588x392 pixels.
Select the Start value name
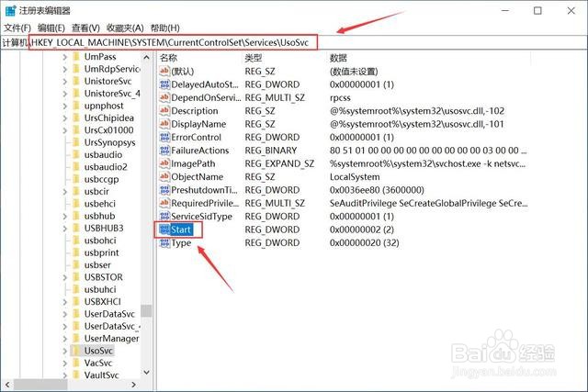point(181,230)
